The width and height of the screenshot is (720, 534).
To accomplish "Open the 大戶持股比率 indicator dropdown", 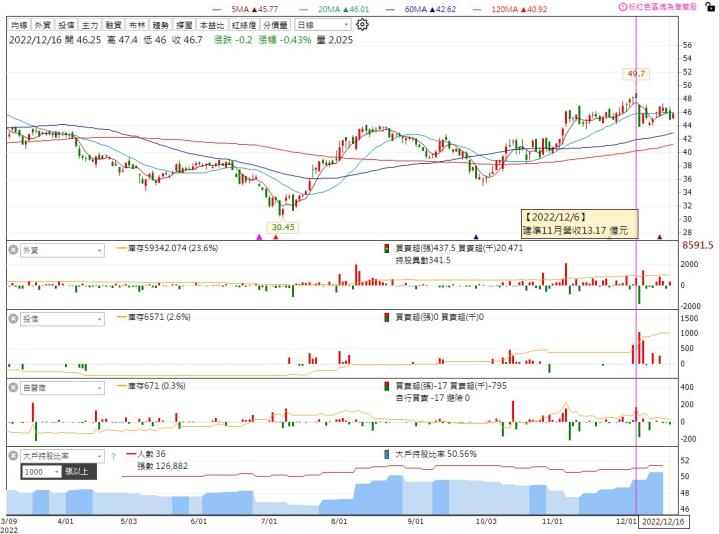I will (x=62, y=456).
